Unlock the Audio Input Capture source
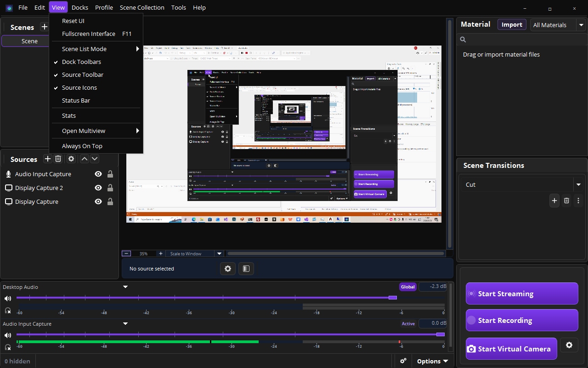The height and width of the screenshot is (368, 588). [x=110, y=174]
